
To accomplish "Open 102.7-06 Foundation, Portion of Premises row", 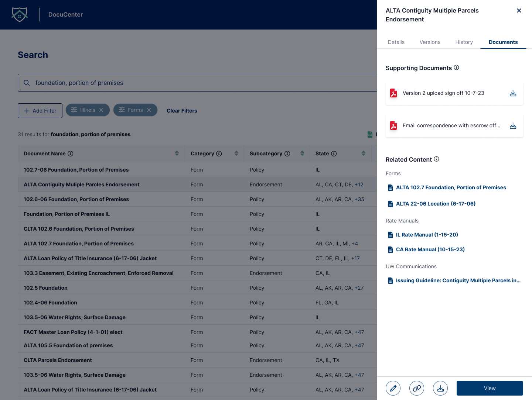I will tap(197, 170).
